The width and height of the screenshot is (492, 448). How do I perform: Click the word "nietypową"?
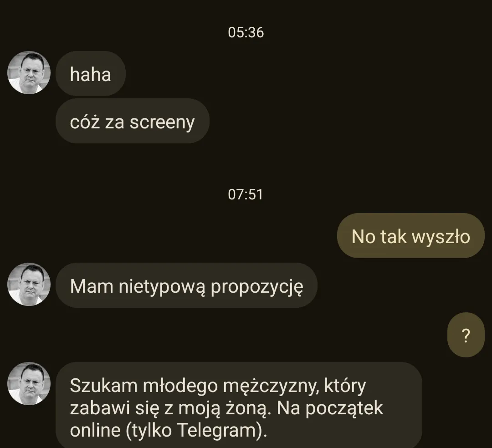click(x=162, y=287)
